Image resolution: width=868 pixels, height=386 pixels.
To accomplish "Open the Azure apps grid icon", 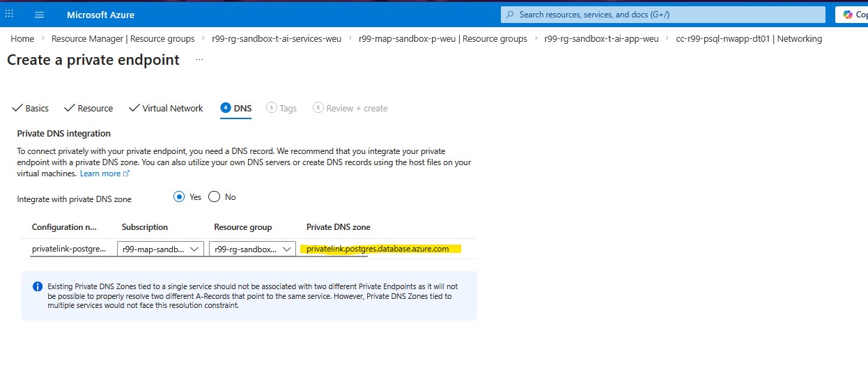I will 10,14.
